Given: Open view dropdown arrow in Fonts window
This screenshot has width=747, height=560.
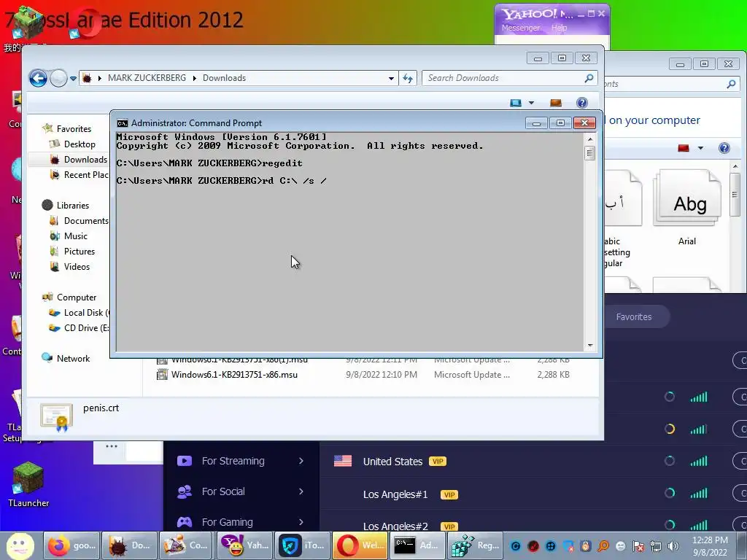Looking at the screenshot, I should [700, 148].
